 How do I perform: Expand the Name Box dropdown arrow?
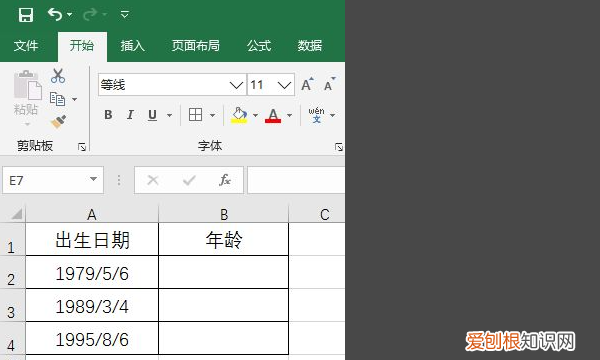coord(93,179)
